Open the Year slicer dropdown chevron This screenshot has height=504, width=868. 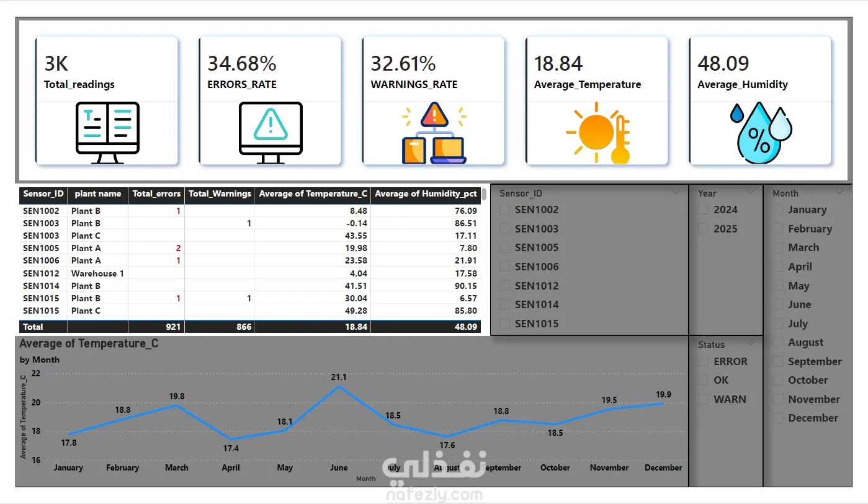point(750,193)
